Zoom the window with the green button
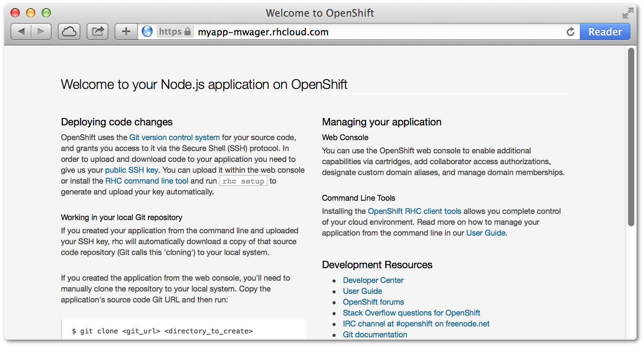The image size is (644, 347). point(46,13)
